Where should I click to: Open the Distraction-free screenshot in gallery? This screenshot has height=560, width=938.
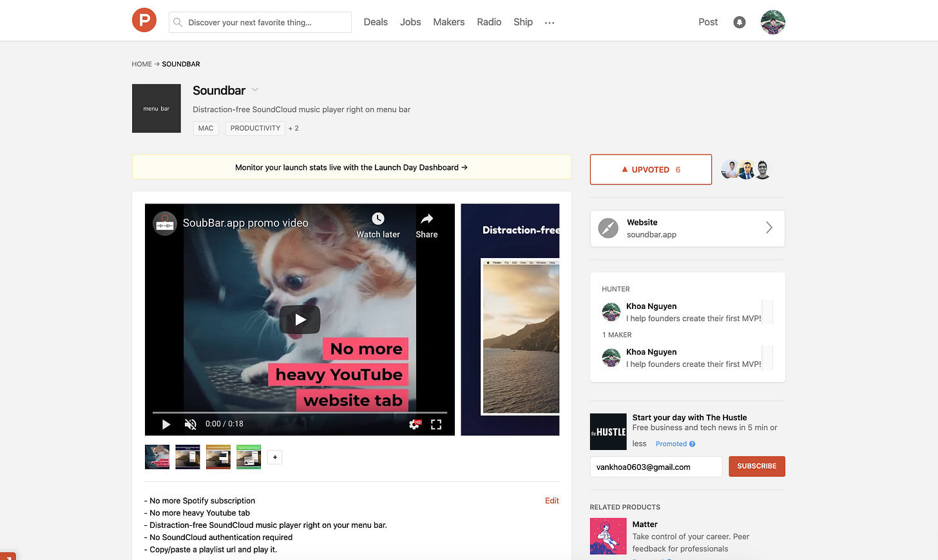[510, 320]
